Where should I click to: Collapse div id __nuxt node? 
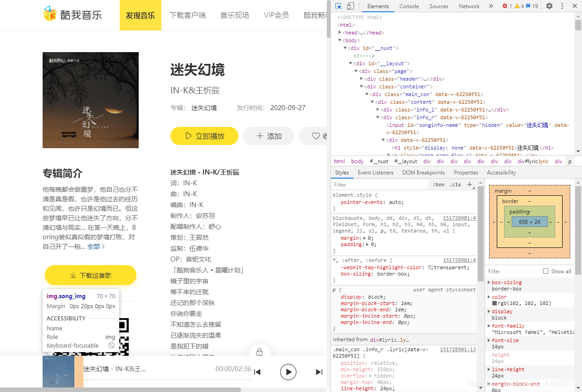tap(345, 48)
